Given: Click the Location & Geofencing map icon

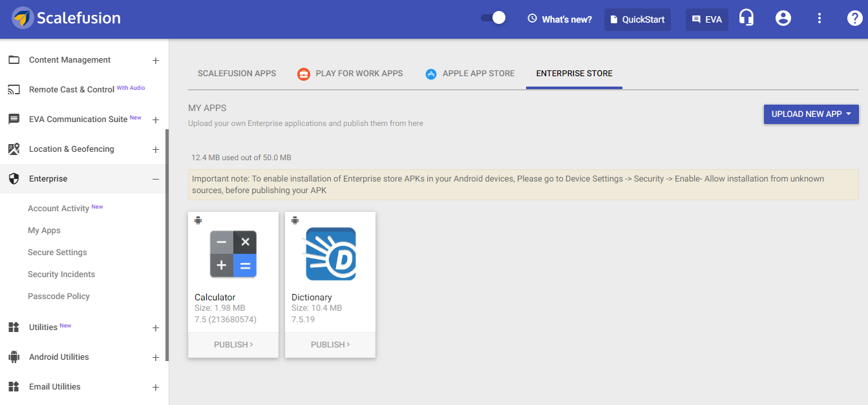Looking at the screenshot, I should (14, 149).
